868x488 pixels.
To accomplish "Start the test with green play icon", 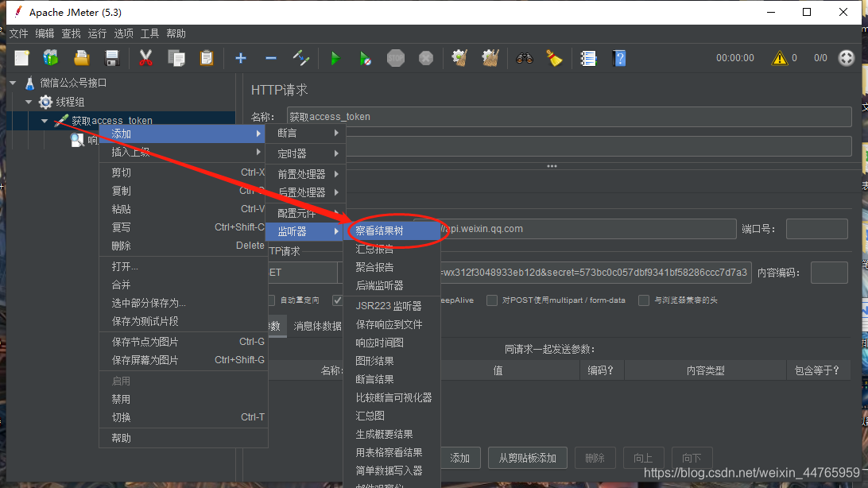I will tap(335, 58).
